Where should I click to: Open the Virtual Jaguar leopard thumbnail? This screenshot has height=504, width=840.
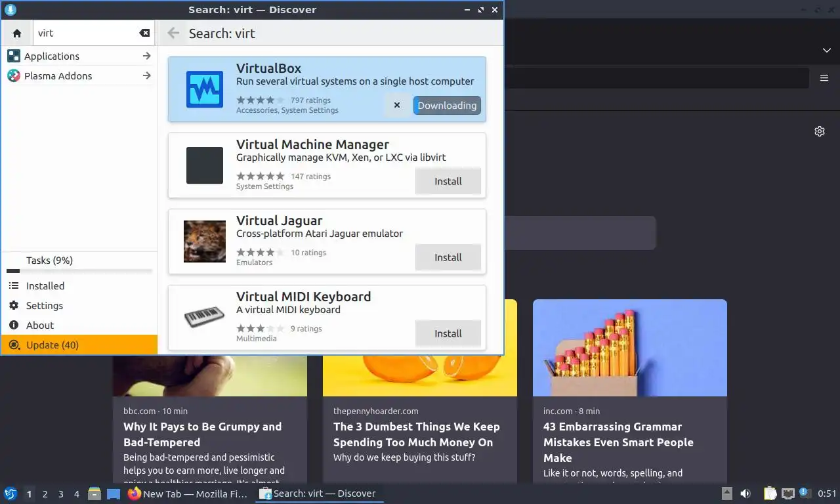[x=204, y=241]
